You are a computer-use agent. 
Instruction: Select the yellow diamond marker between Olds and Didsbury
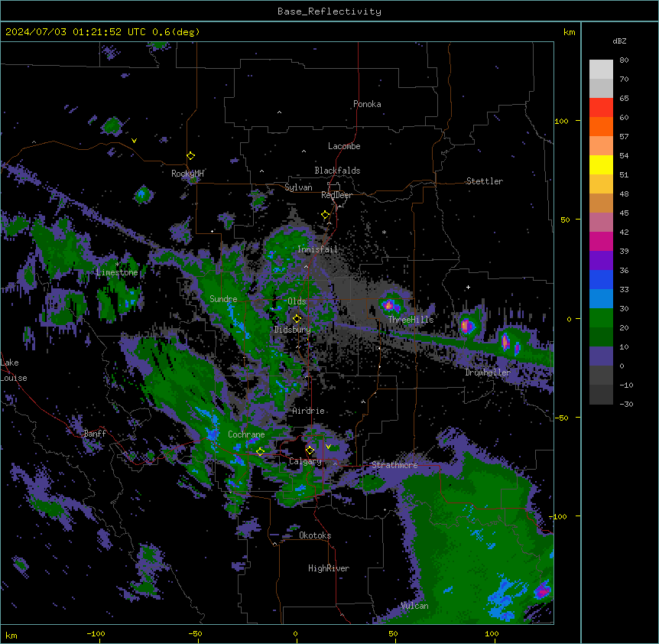coord(297,318)
